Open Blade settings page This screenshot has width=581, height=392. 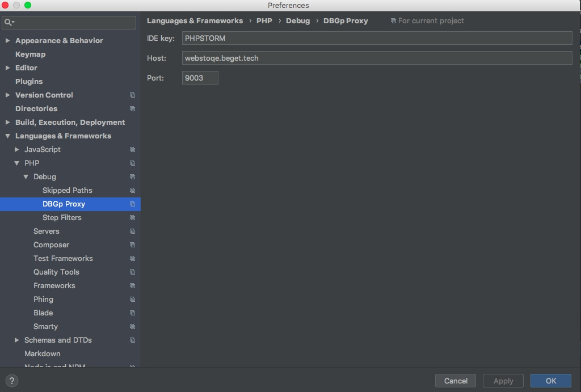tap(43, 313)
